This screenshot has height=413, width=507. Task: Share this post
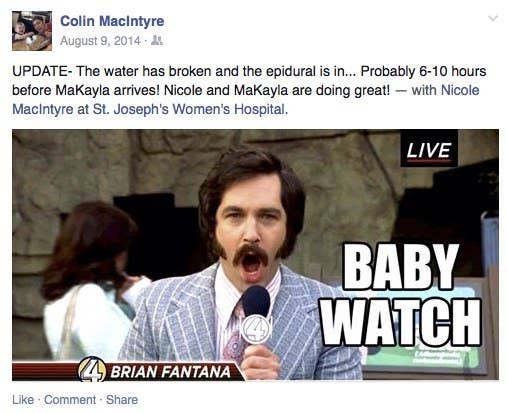coord(122,400)
